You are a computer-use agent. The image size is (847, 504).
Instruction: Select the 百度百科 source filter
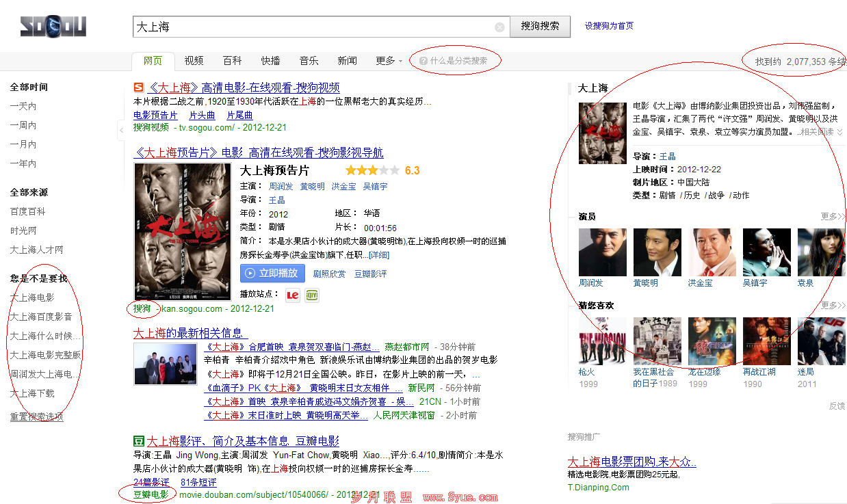(28, 212)
